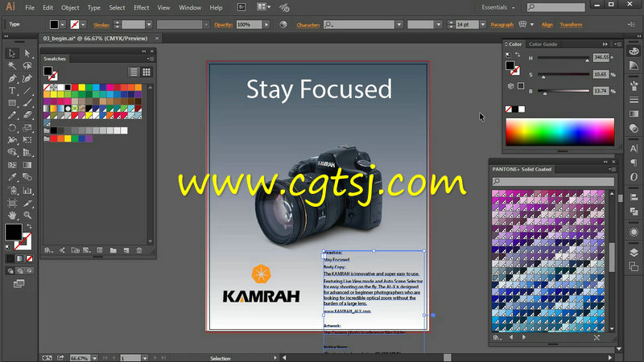Screen dimensions: 644x362
Task: Open the Arrange Documents icon
Action: pyautogui.click(x=263, y=7)
